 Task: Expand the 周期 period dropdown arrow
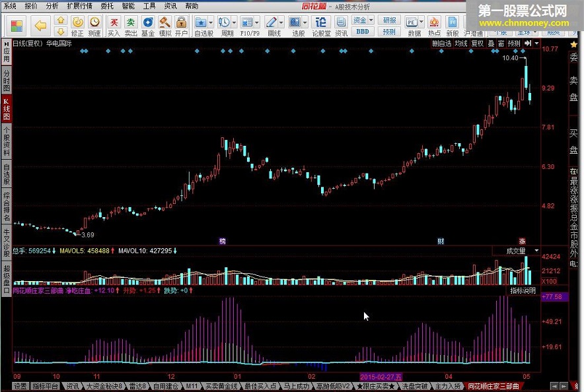(x=234, y=22)
